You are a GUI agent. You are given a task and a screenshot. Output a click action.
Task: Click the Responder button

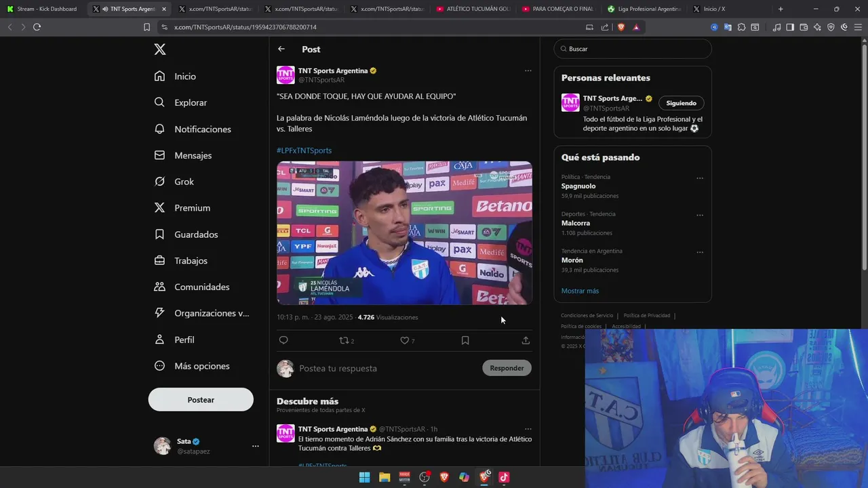pyautogui.click(x=507, y=368)
